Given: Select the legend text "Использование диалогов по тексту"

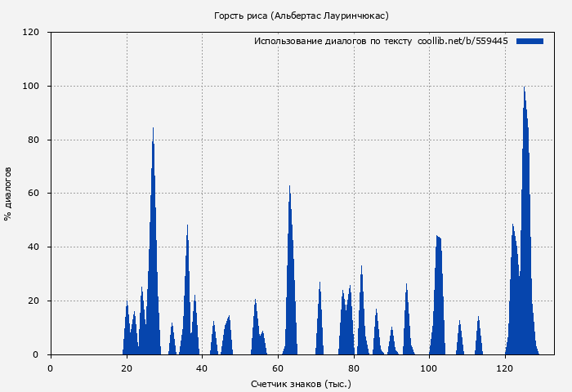Looking at the screenshot, I should point(333,41).
